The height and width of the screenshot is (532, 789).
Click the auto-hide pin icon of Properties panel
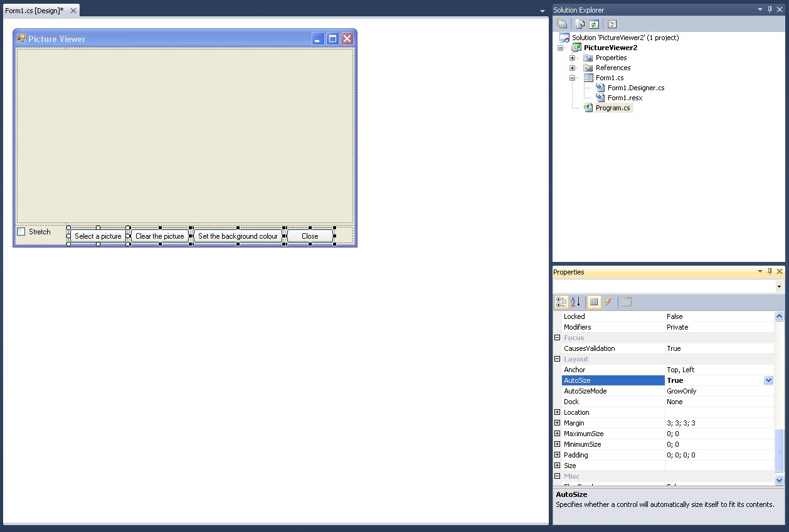click(x=770, y=271)
